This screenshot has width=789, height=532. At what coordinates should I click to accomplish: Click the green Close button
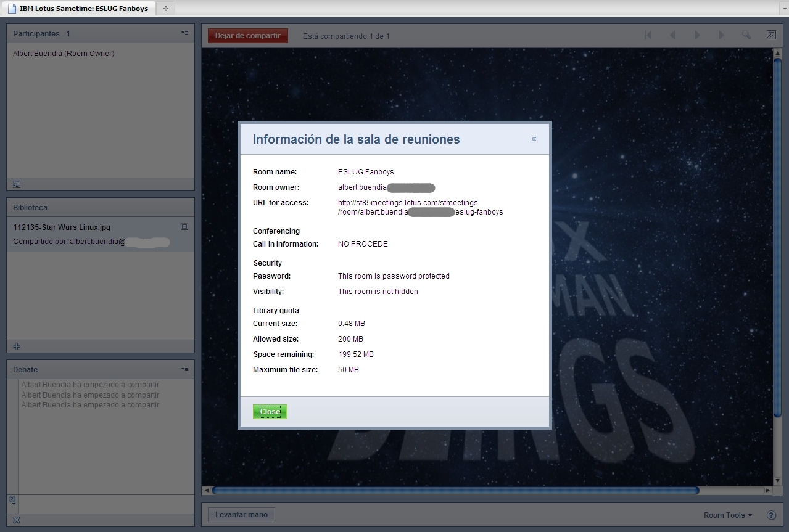(270, 412)
